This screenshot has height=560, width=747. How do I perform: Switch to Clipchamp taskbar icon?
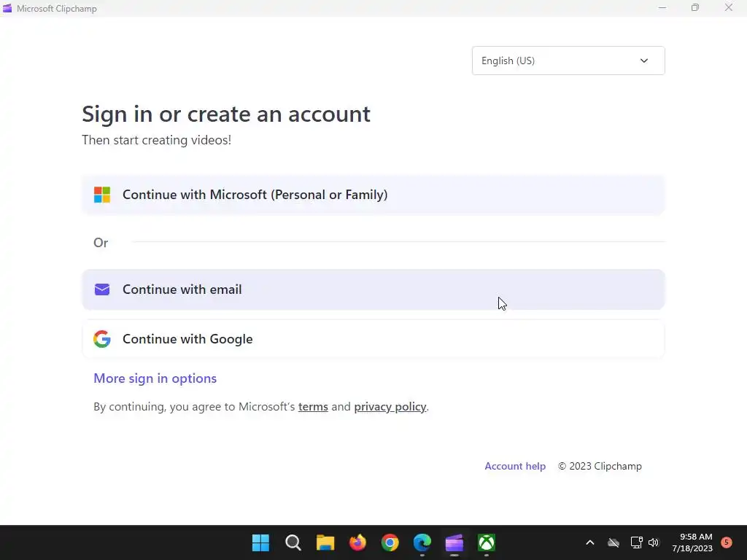[x=454, y=542]
